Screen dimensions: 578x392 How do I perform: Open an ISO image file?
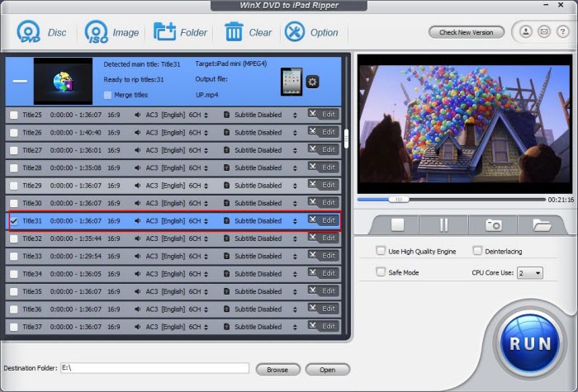111,32
